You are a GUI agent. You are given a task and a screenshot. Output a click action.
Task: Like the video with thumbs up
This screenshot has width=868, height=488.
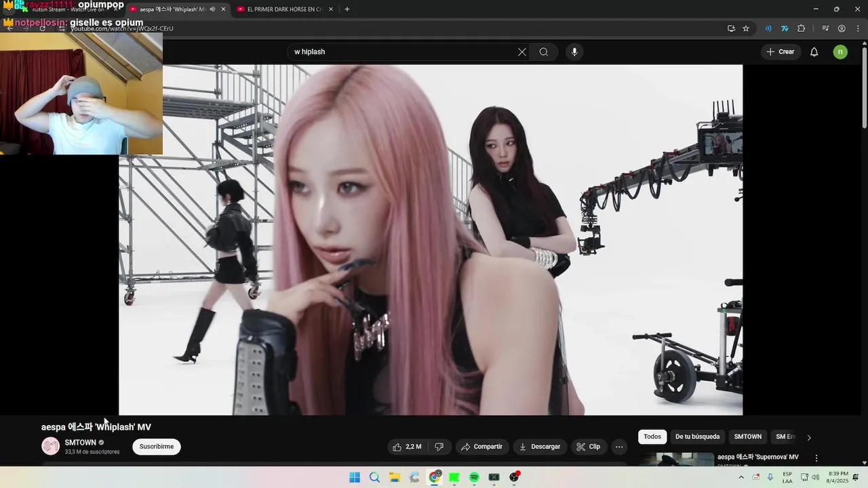(408, 447)
